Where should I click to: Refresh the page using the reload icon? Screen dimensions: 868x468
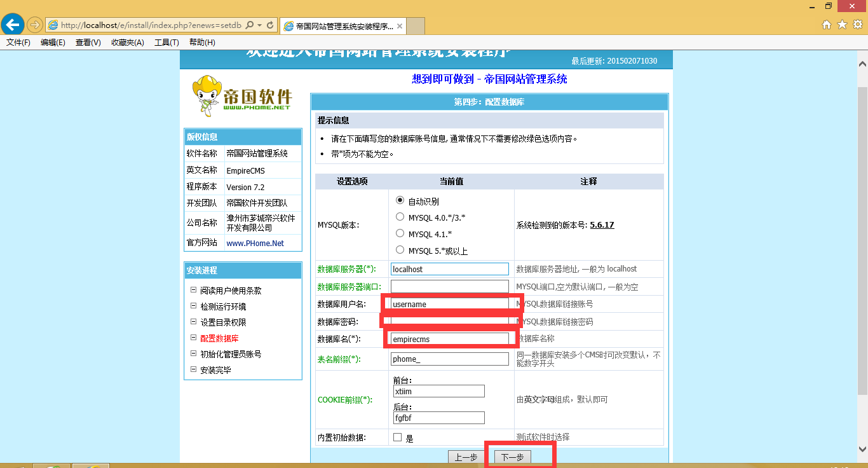270,25
